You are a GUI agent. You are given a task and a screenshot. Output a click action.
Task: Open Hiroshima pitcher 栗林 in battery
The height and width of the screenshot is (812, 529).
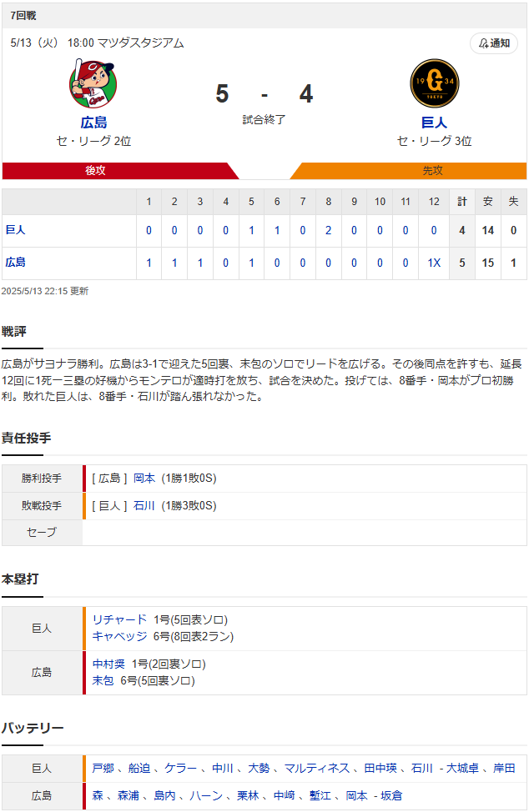(x=248, y=795)
